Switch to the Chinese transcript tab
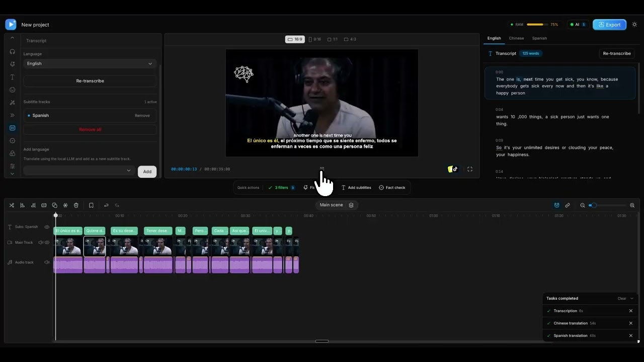This screenshot has height=362, width=644. coord(516,38)
